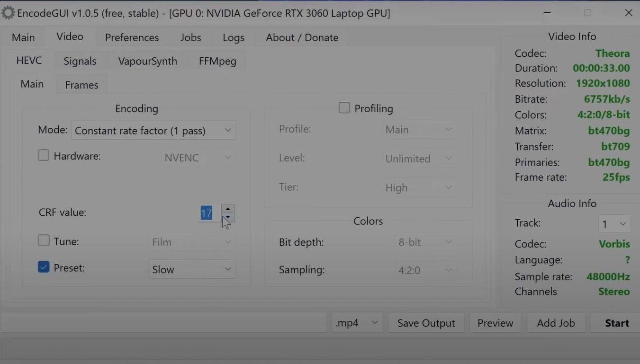The image size is (640, 364).
Task: Open the Tier High dropdown
Action: tap(419, 187)
